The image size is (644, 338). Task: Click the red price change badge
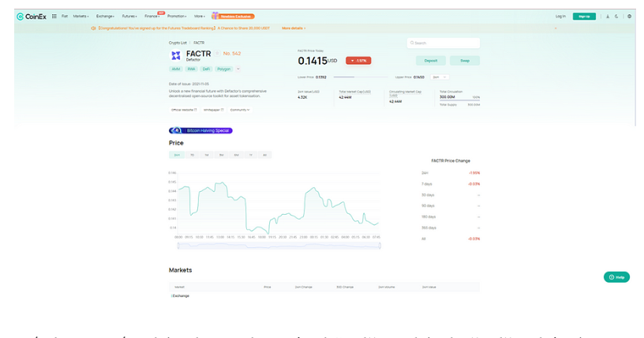click(358, 61)
